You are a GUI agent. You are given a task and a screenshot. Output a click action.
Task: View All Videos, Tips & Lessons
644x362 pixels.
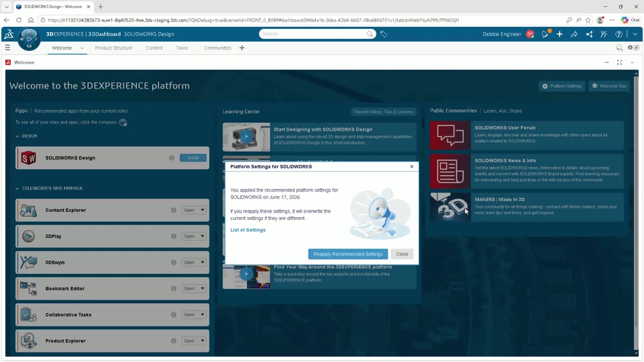pyautogui.click(x=383, y=112)
